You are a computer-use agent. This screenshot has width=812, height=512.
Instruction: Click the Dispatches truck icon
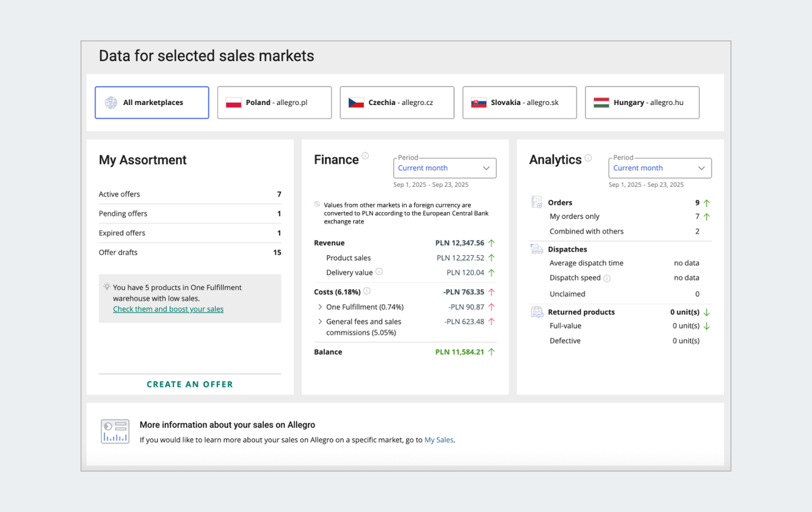tap(537, 249)
